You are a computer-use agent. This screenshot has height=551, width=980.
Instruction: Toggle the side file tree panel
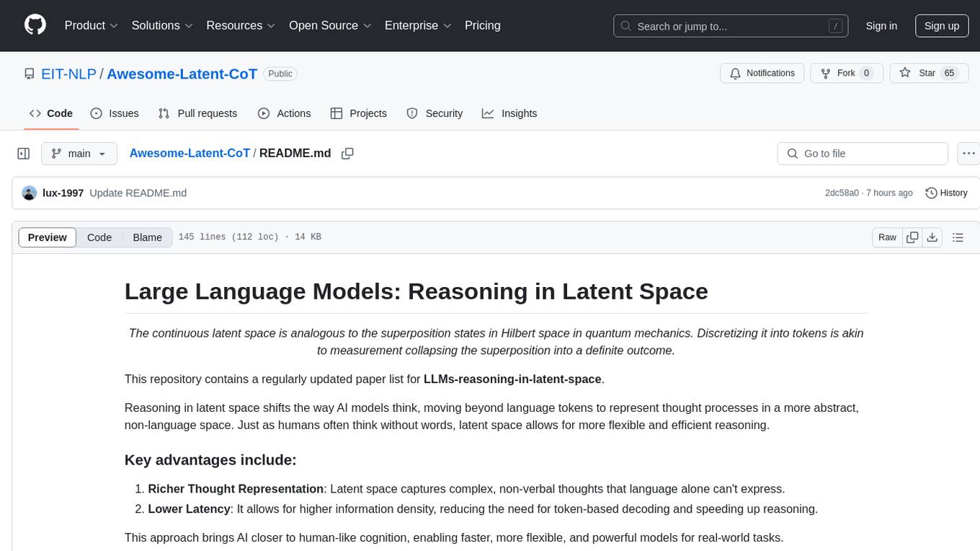pyautogui.click(x=24, y=154)
